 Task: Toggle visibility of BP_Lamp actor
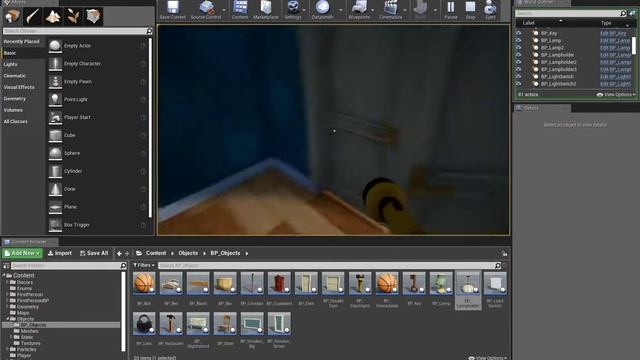[x=519, y=41]
